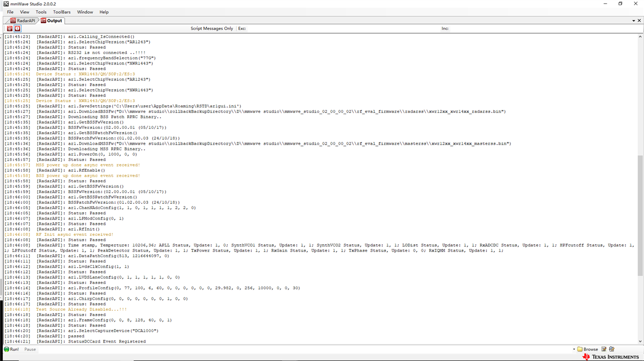644x361 pixels.
Task: Open the File menu
Action: point(10,12)
